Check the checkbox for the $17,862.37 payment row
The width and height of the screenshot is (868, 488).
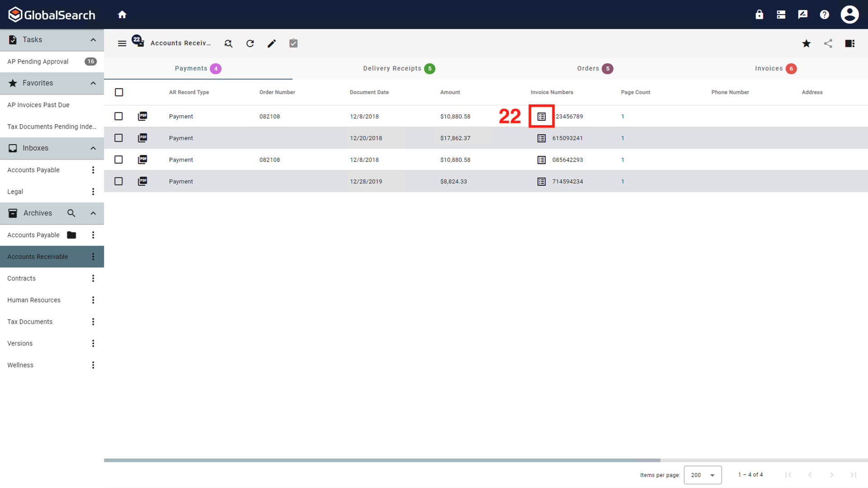pyautogui.click(x=118, y=138)
